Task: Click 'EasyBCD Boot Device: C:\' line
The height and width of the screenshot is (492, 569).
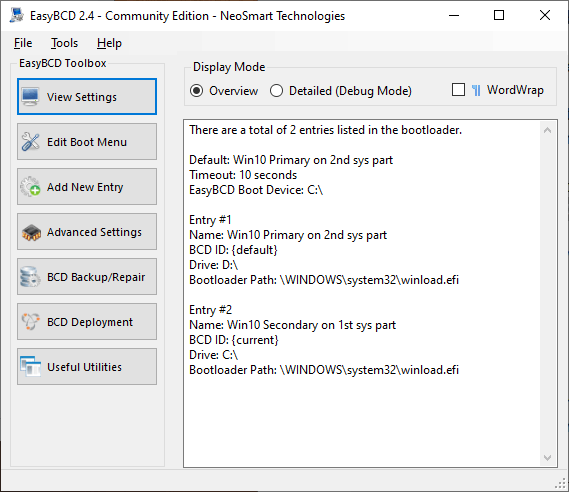Action: pyautogui.click(x=256, y=190)
